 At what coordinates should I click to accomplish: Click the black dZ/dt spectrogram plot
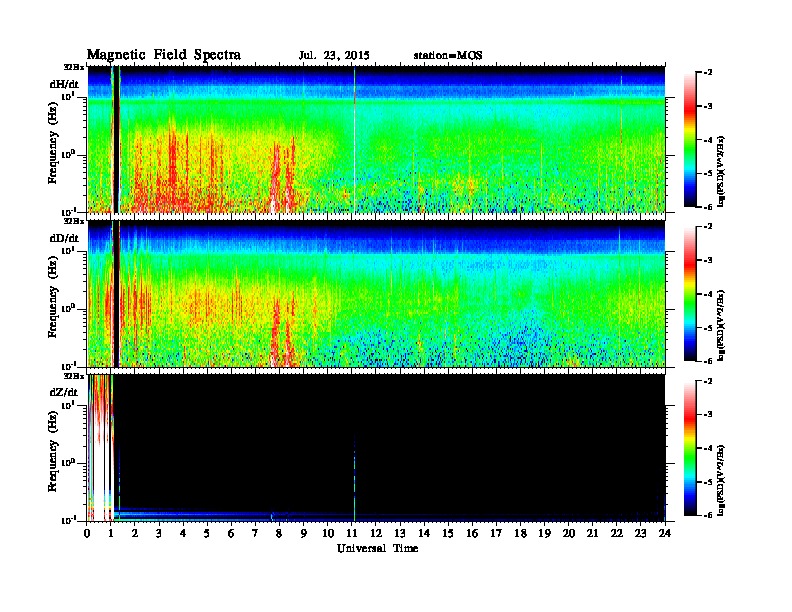coord(376,447)
